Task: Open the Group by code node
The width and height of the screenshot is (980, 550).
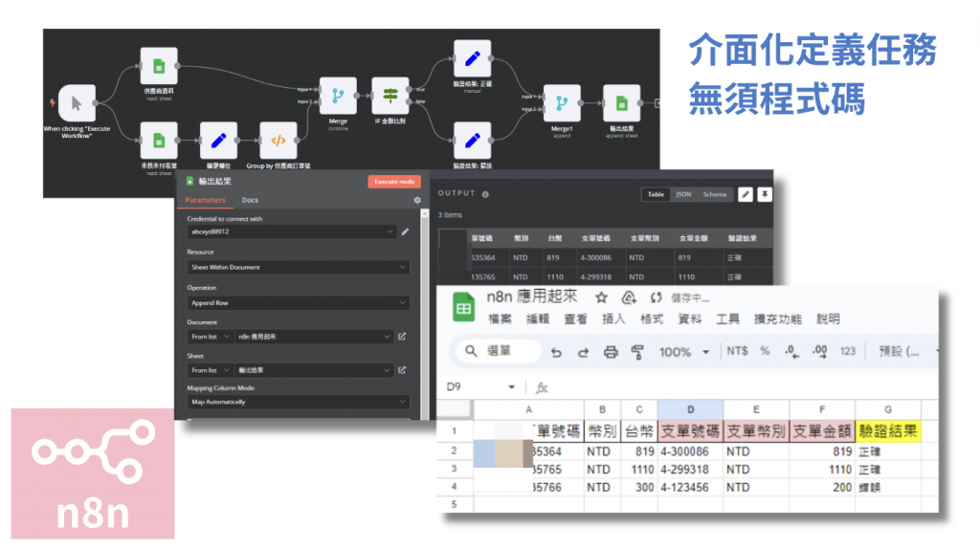Action: [x=278, y=141]
